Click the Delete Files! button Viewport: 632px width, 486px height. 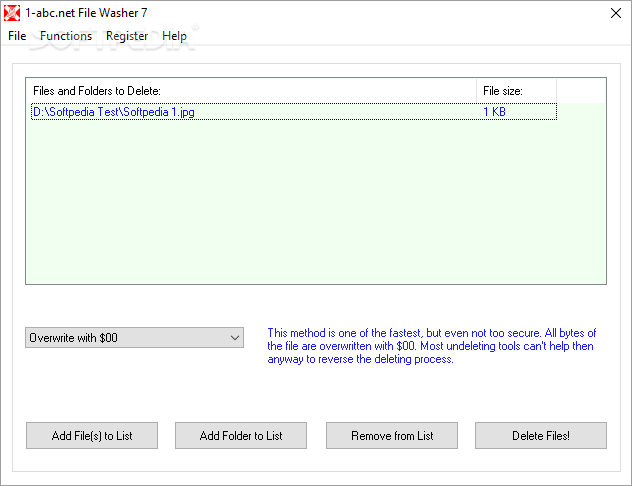541,436
